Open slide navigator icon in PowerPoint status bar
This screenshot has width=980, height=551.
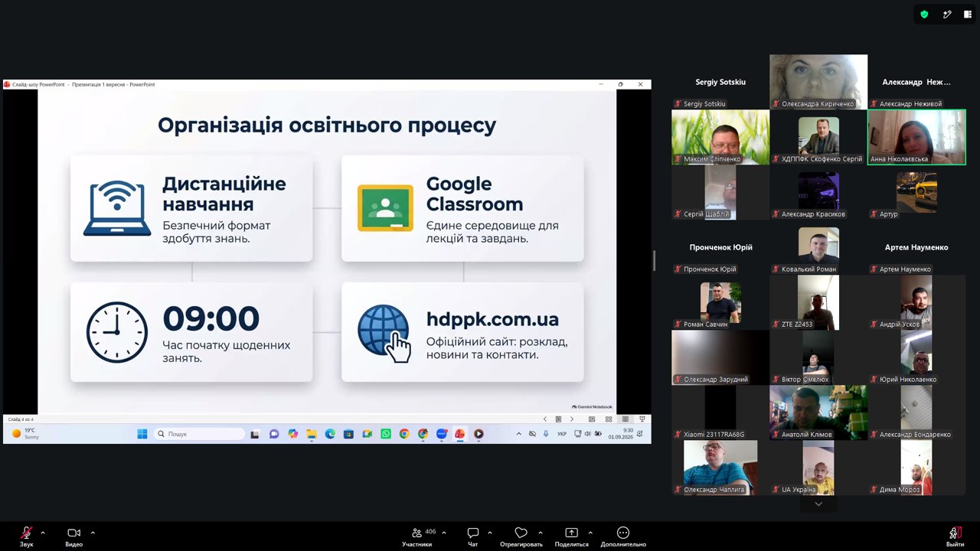558,419
